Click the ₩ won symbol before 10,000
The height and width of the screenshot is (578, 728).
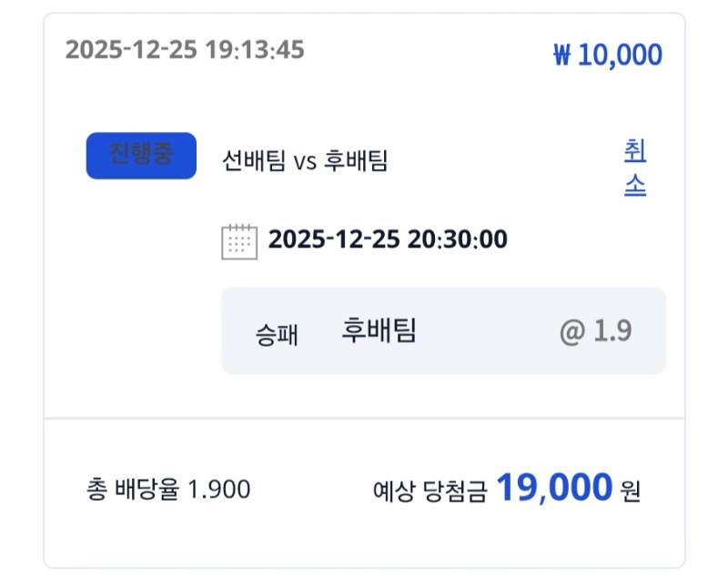pyautogui.click(x=561, y=56)
